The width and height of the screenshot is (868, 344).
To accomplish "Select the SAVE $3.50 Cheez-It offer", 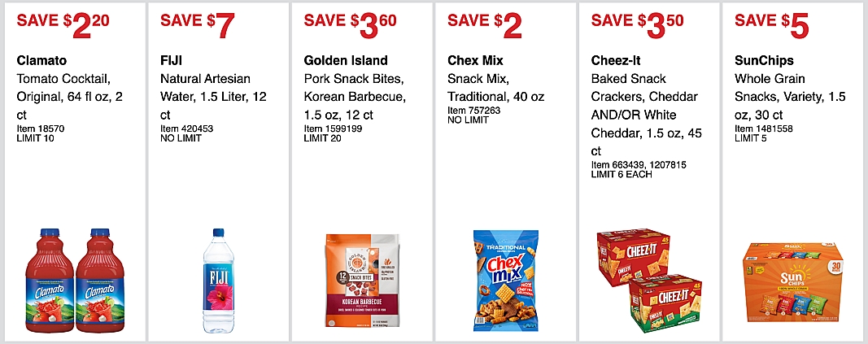I will coord(639,24).
